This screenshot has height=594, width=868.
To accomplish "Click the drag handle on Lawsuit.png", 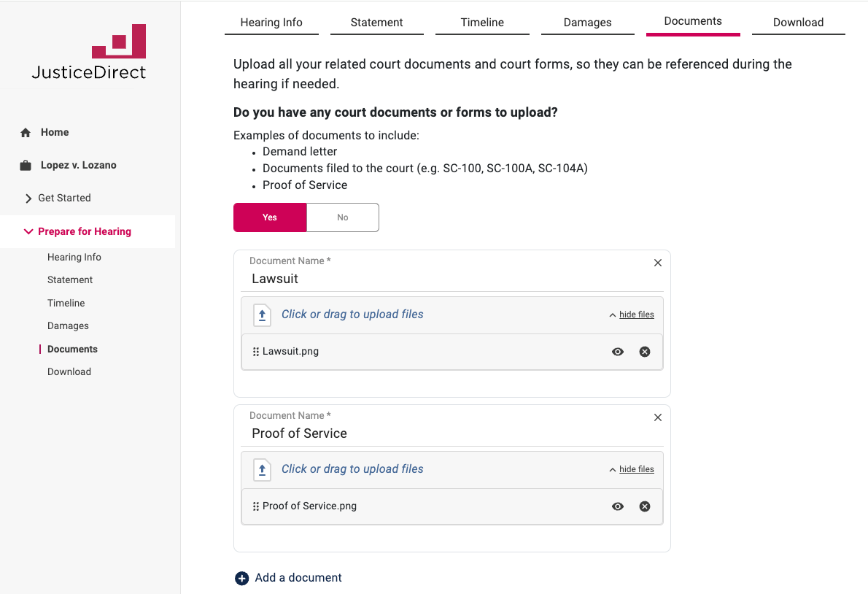I will pos(256,352).
